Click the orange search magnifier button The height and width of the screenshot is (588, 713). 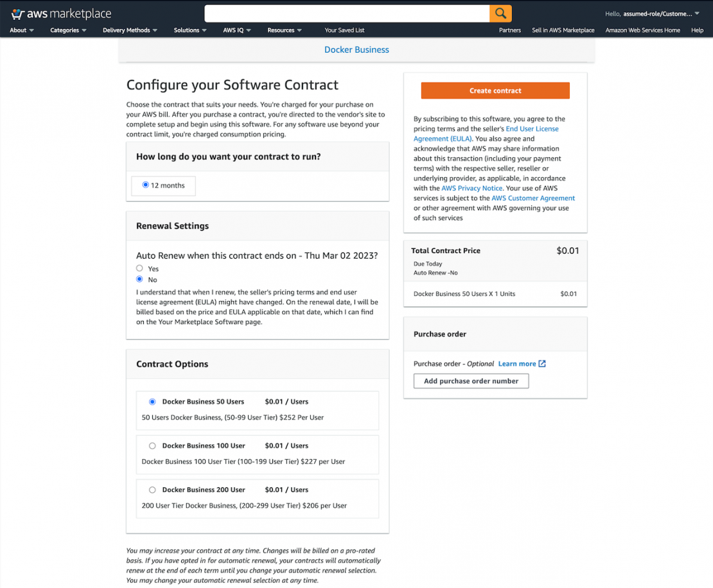(500, 13)
